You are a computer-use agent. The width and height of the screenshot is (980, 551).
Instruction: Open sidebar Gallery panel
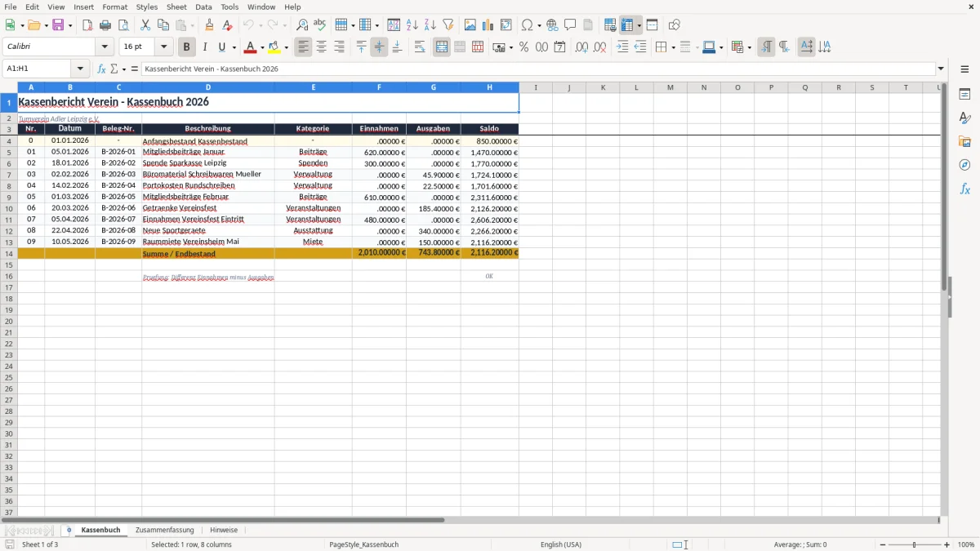click(964, 142)
